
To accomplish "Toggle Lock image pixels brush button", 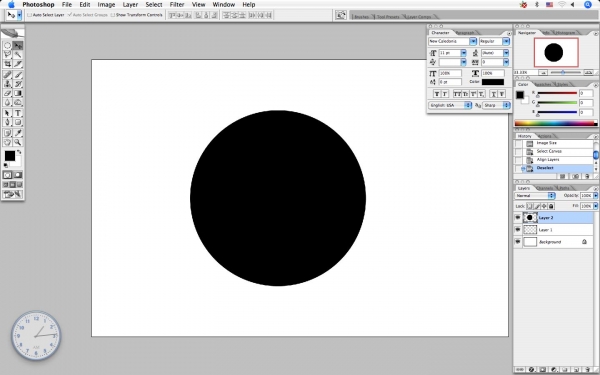I will [537, 206].
